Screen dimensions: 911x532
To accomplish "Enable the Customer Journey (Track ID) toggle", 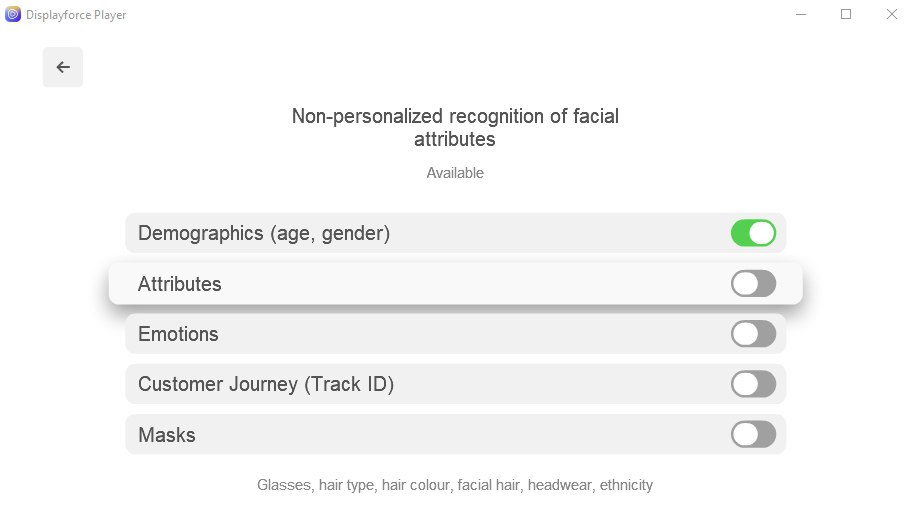I will click(753, 384).
